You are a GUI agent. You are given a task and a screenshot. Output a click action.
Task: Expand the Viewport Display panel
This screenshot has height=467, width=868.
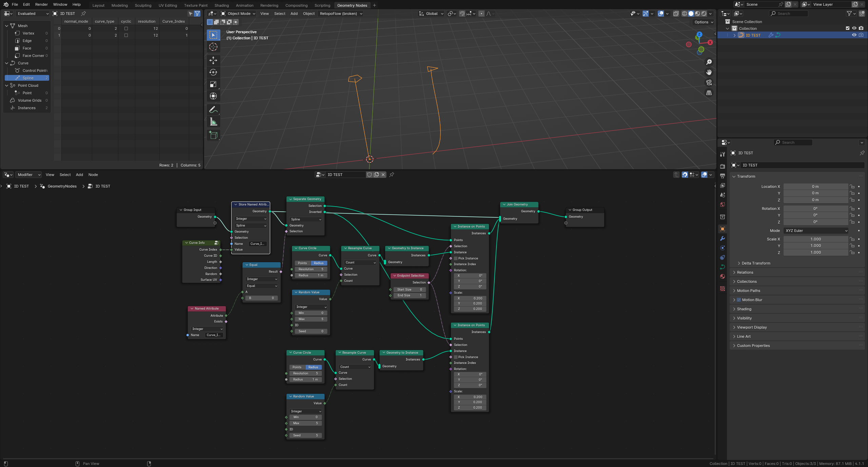coord(752,327)
